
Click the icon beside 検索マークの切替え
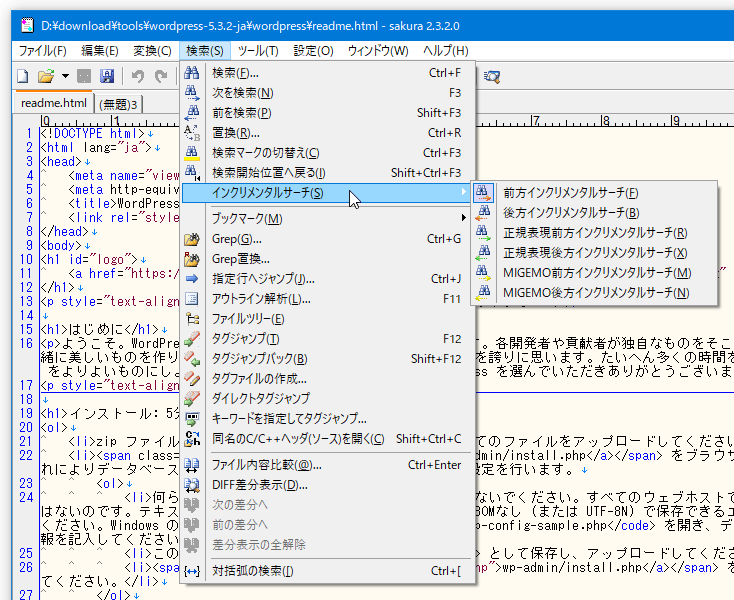pos(191,153)
